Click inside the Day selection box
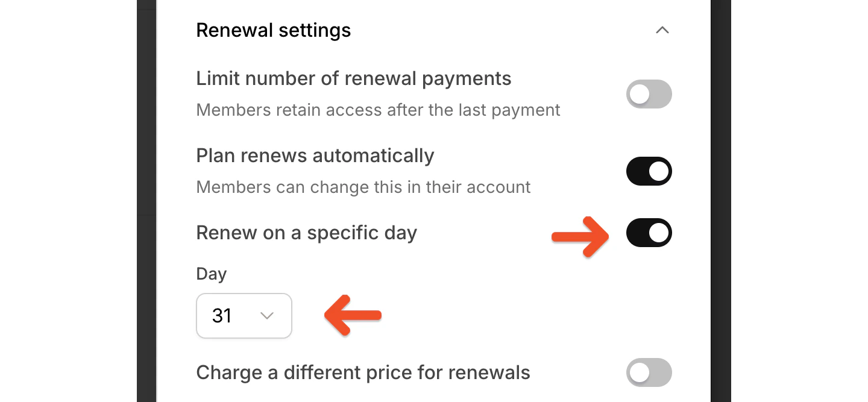The width and height of the screenshot is (868, 402). click(244, 316)
